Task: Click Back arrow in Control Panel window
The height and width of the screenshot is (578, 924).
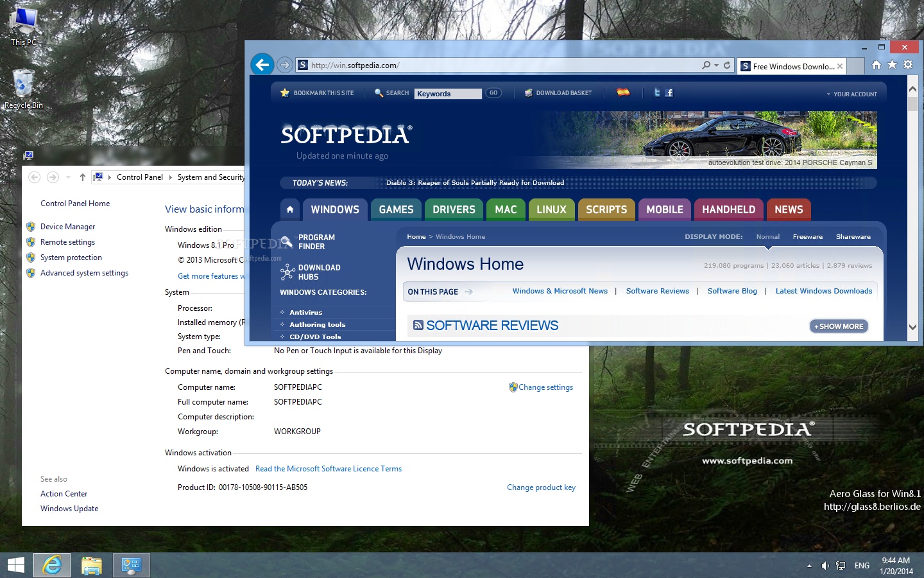Action: [35, 177]
